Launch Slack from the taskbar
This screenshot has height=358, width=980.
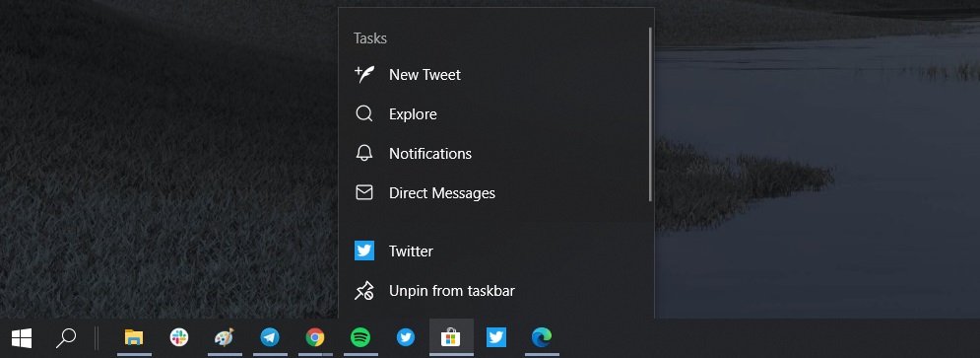point(179,338)
